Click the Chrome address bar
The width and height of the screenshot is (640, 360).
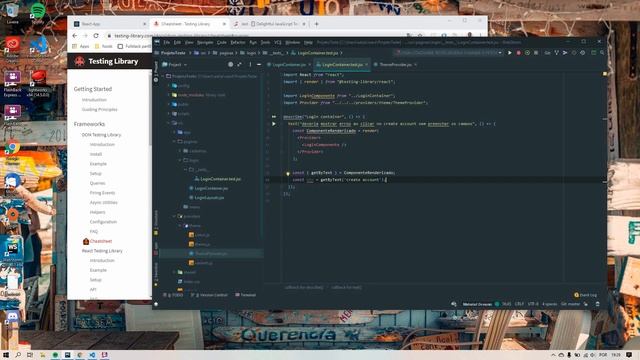pos(253,36)
